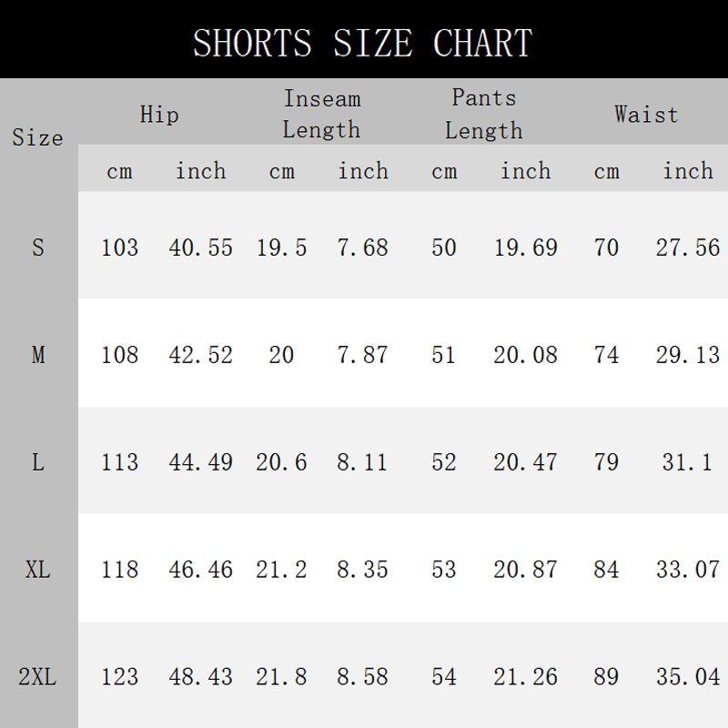This screenshot has height=728, width=728.
Task: Click the Inseam Length header
Action: 322,115
